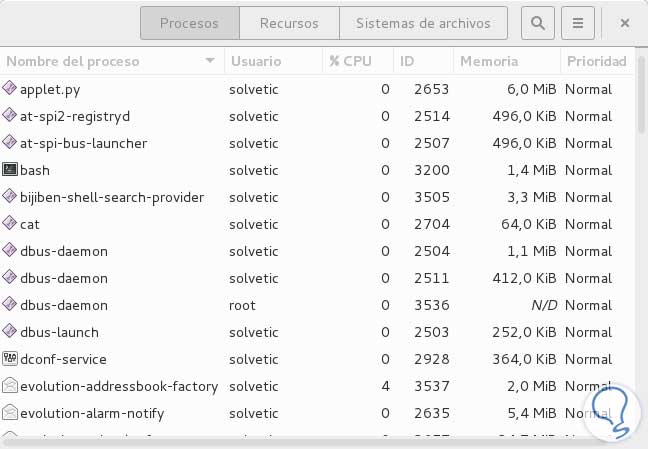The height and width of the screenshot is (449, 648).
Task: Click the dconf-service process icon
Action: tap(10, 359)
